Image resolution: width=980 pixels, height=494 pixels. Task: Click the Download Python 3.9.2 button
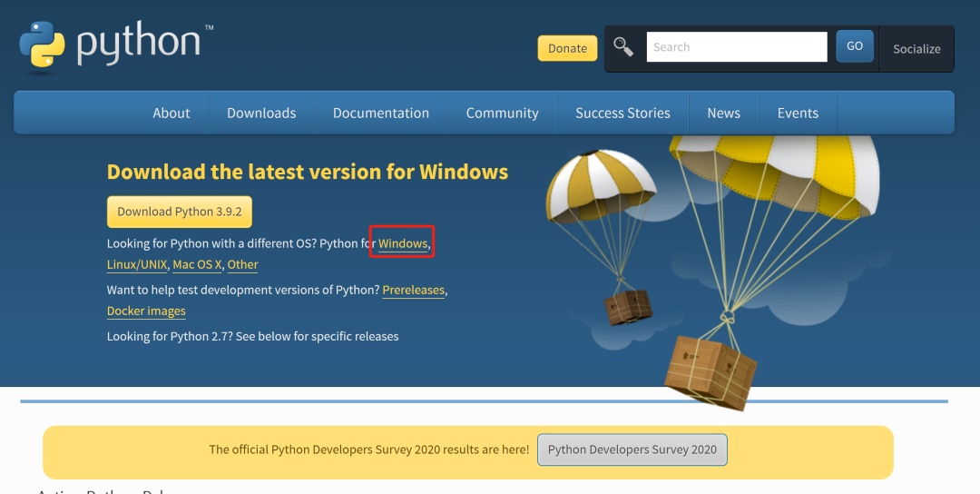[180, 212]
